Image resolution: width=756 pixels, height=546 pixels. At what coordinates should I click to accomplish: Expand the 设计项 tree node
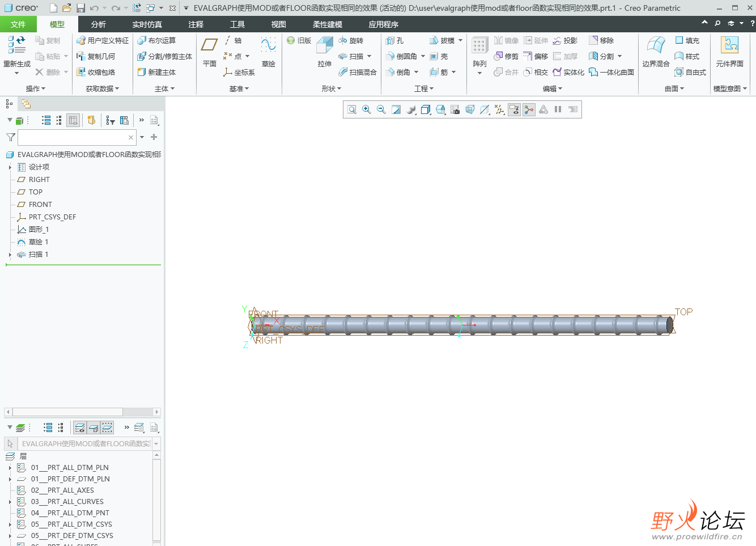[x=10, y=167]
